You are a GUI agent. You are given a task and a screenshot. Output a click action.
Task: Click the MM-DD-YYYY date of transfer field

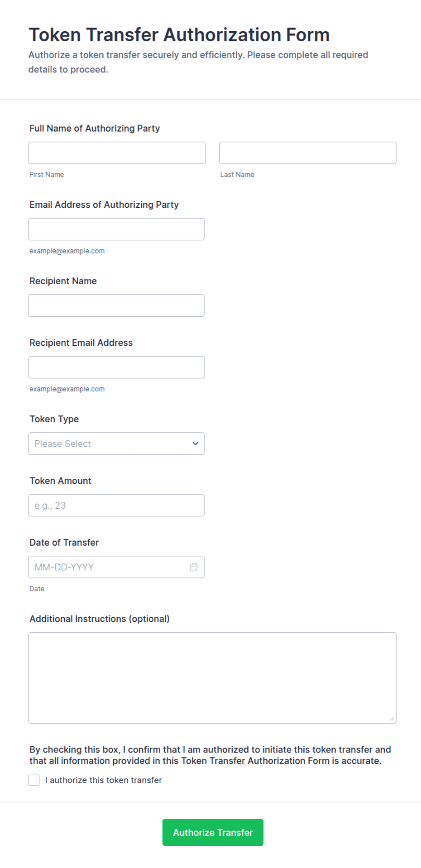point(116,567)
